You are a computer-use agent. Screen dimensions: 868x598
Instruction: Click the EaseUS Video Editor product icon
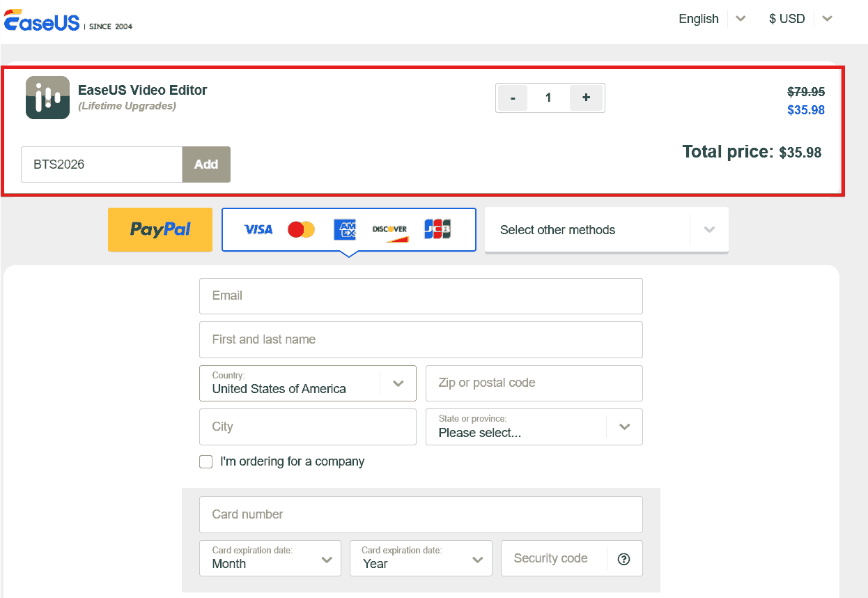(x=47, y=98)
